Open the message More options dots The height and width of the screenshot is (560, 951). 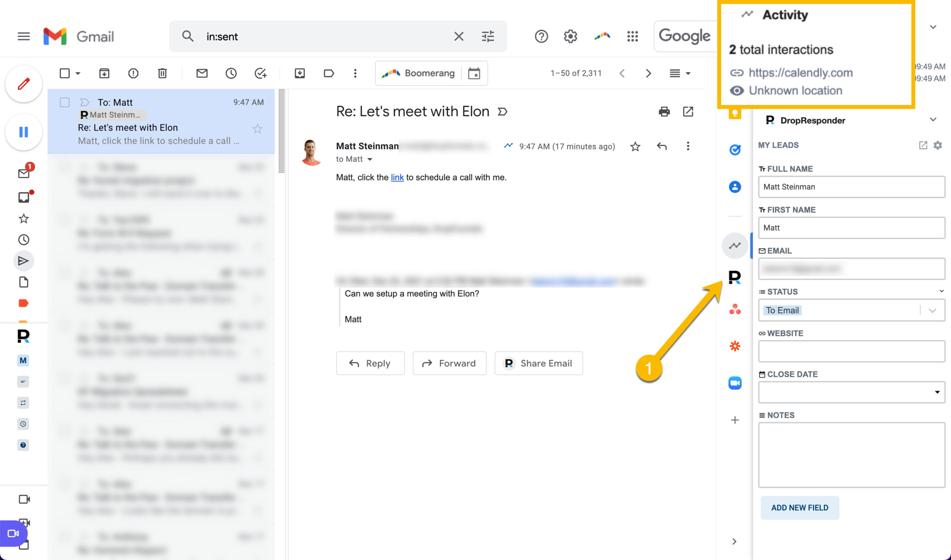pos(688,146)
